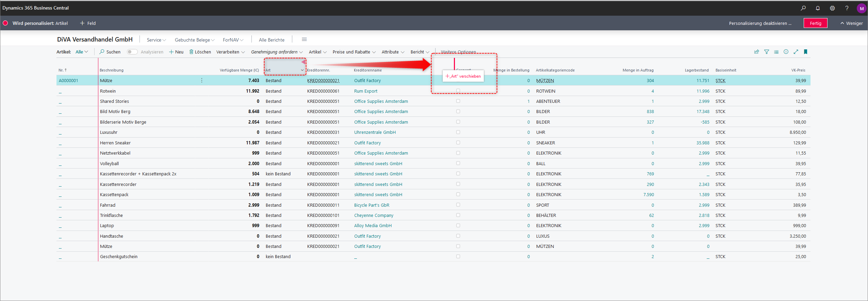Open the Artikel action menu
868x301 pixels.
click(317, 52)
